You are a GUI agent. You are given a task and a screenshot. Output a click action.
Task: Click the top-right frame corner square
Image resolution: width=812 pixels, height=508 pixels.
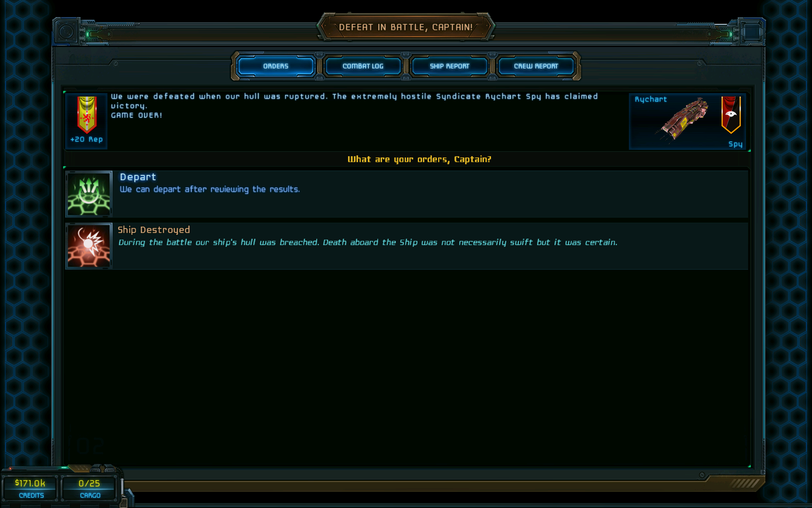pyautogui.click(x=752, y=31)
